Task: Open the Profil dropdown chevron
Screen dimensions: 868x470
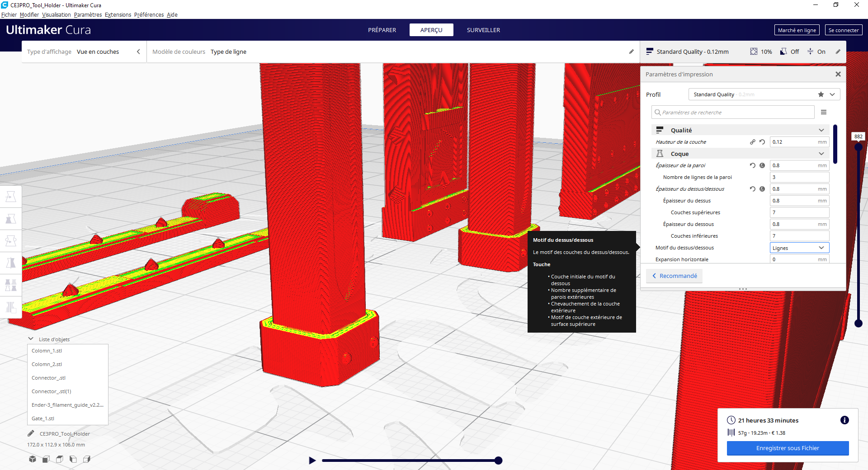Action: pyautogui.click(x=832, y=94)
